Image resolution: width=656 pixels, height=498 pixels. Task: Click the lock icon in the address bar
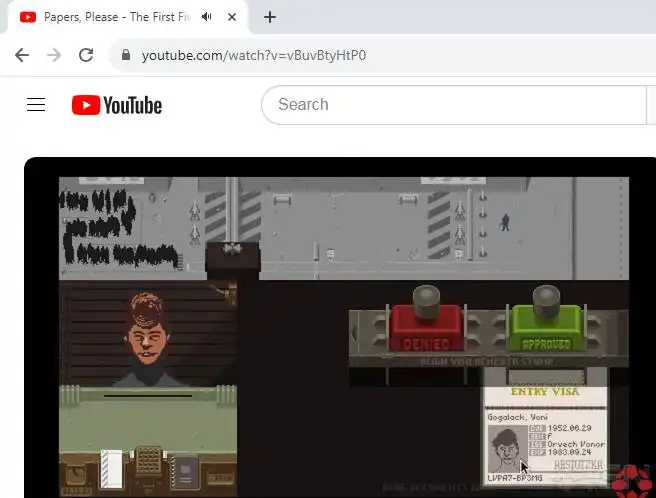pos(126,55)
